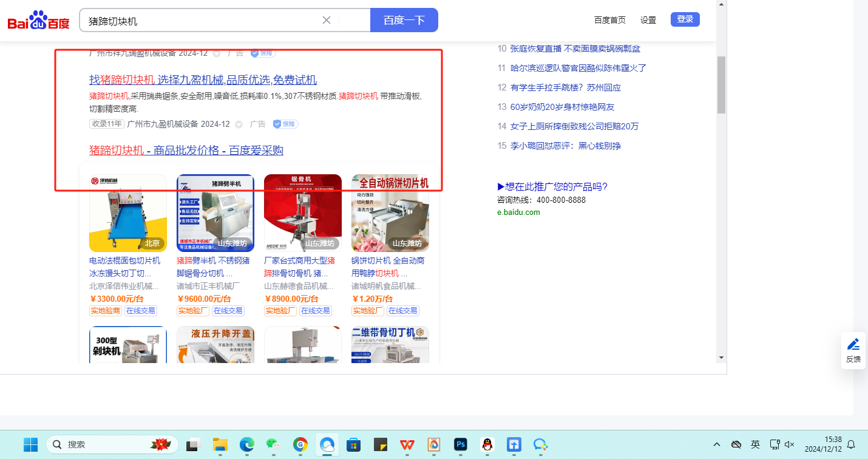The image size is (868, 459).
Task: Open File Explorer from the taskbar
Action: coord(220,444)
